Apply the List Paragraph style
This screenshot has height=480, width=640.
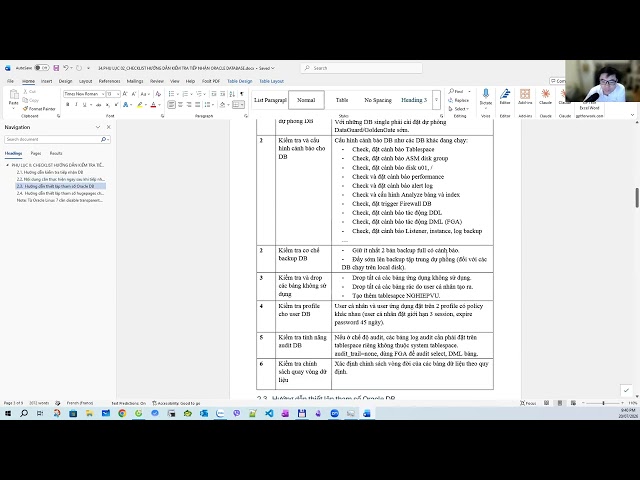270,100
